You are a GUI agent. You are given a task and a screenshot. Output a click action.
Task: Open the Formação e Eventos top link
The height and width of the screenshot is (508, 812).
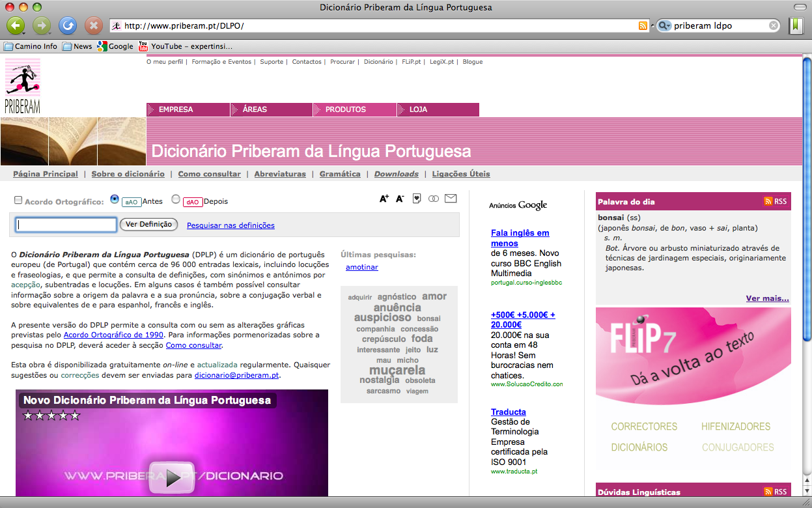221,62
